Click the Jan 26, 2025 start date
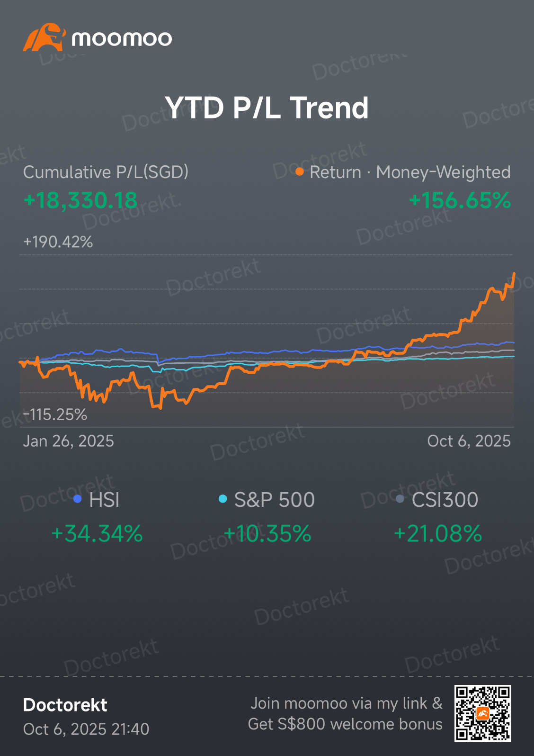534x756 pixels. pos(68,441)
